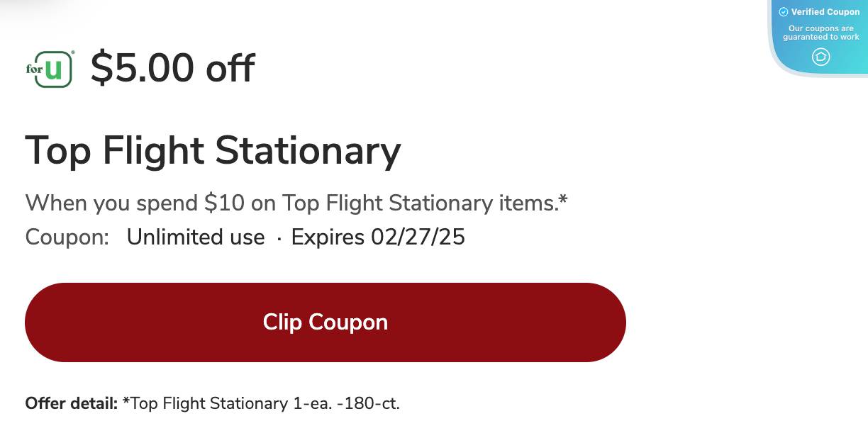Open the for U loyalty program via its logo
Image resolution: width=868 pixels, height=438 pixels.
point(50,67)
